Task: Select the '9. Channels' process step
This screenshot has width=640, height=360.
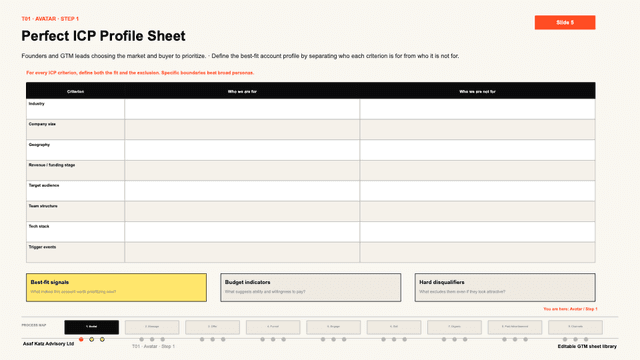Action: click(x=575, y=327)
